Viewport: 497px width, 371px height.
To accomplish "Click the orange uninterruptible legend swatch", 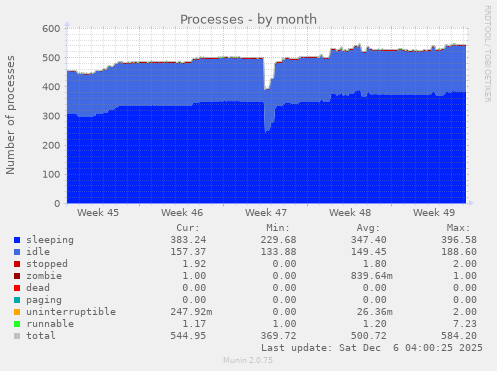I will [17, 312].
